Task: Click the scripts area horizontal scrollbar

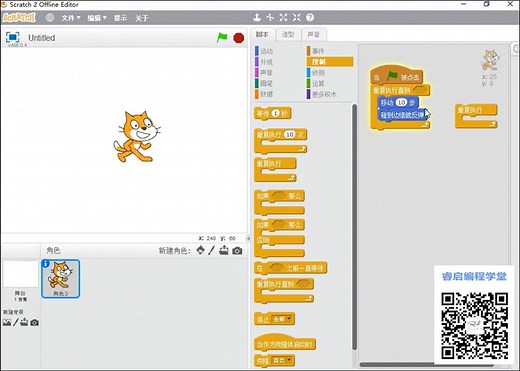Action: [427, 364]
